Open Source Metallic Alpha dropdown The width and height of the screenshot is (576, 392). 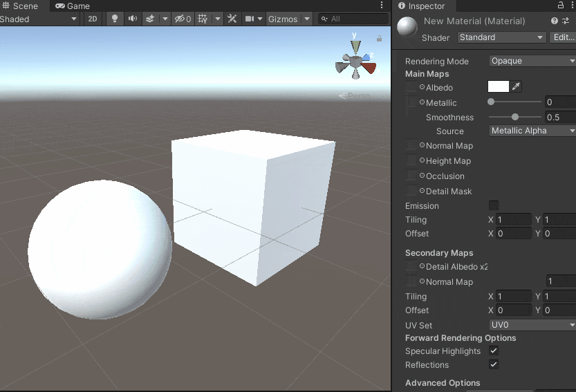coord(532,131)
